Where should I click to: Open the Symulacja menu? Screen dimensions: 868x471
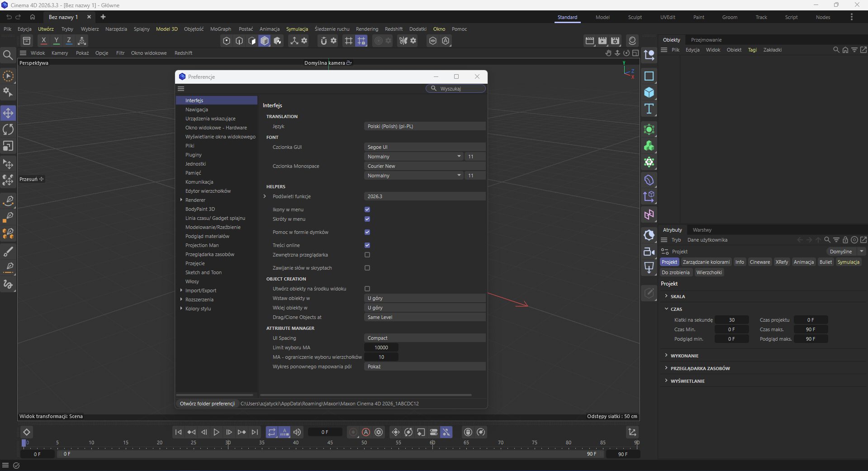pyautogui.click(x=297, y=29)
